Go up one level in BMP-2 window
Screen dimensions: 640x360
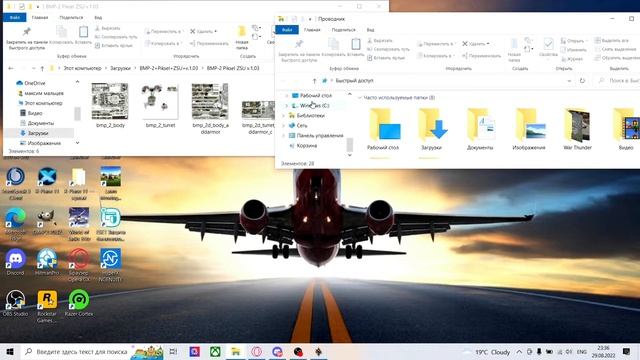[x=42, y=68]
